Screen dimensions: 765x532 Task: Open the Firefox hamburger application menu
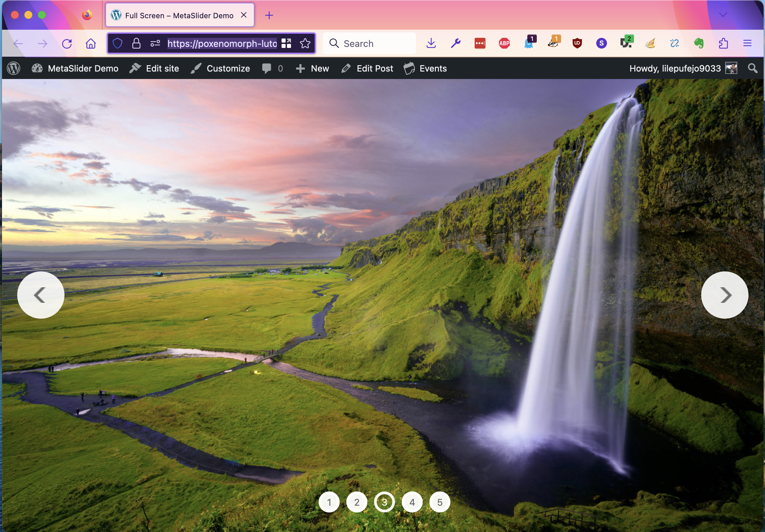747,43
